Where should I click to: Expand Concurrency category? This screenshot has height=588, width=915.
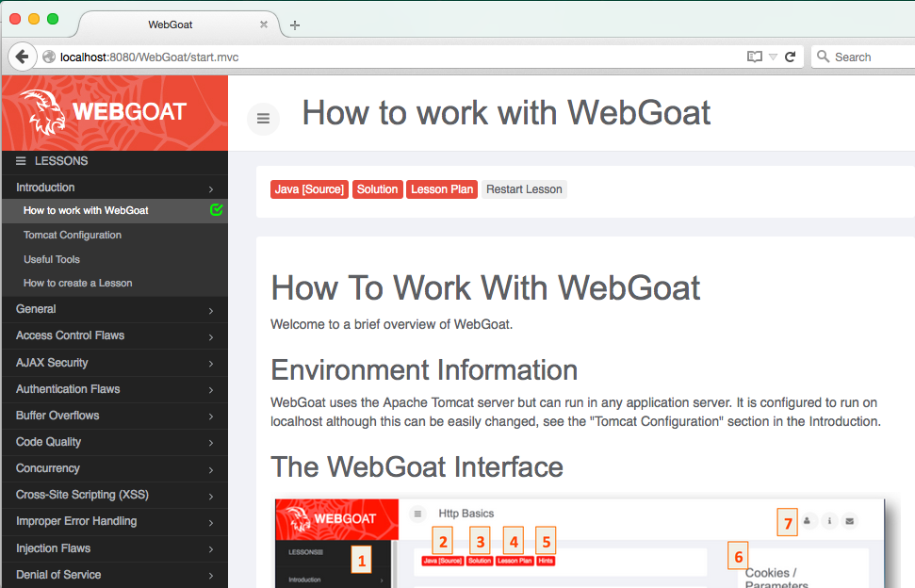(115, 468)
